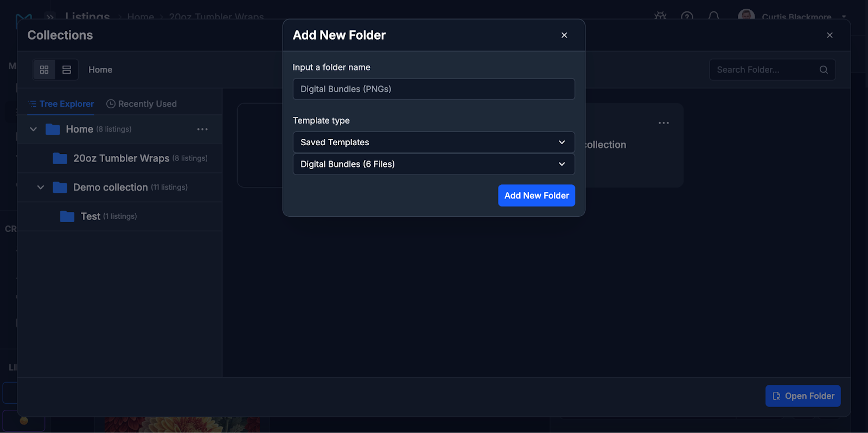The width and height of the screenshot is (868, 433).
Task: Open the notifications bell
Action: point(714,16)
